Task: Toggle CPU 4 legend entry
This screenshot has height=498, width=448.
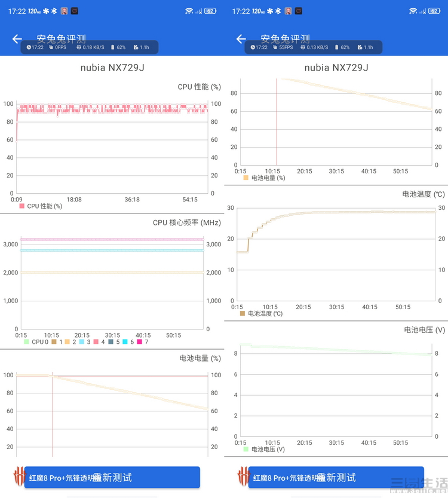Action: 99,342
